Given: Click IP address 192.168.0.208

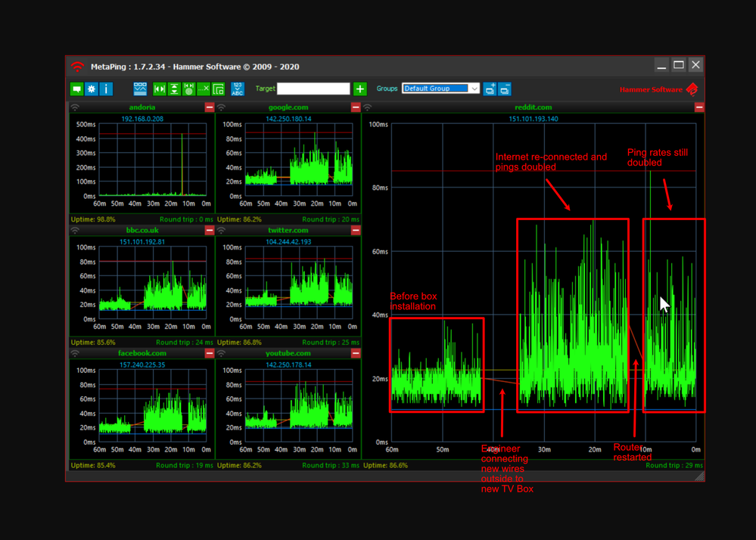Looking at the screenshot, I should click(x=142, y=119).
